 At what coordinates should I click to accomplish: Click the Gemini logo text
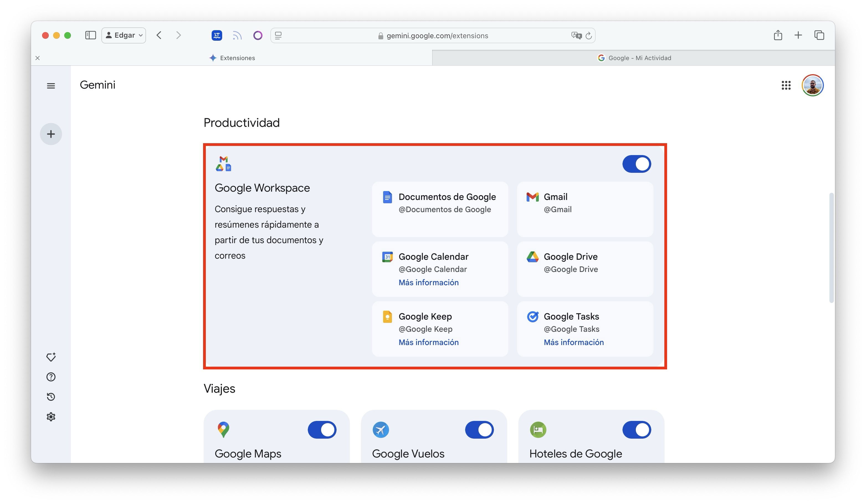pos(98,85)
